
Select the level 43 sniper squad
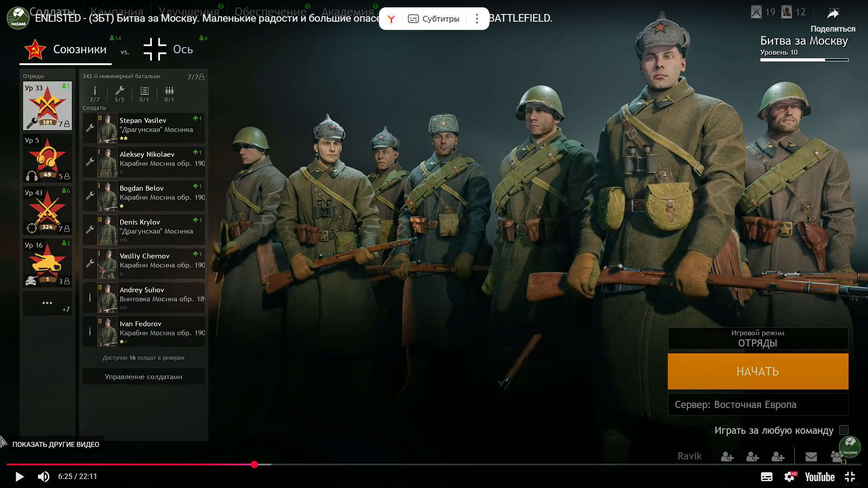click(x=47, y=211)
